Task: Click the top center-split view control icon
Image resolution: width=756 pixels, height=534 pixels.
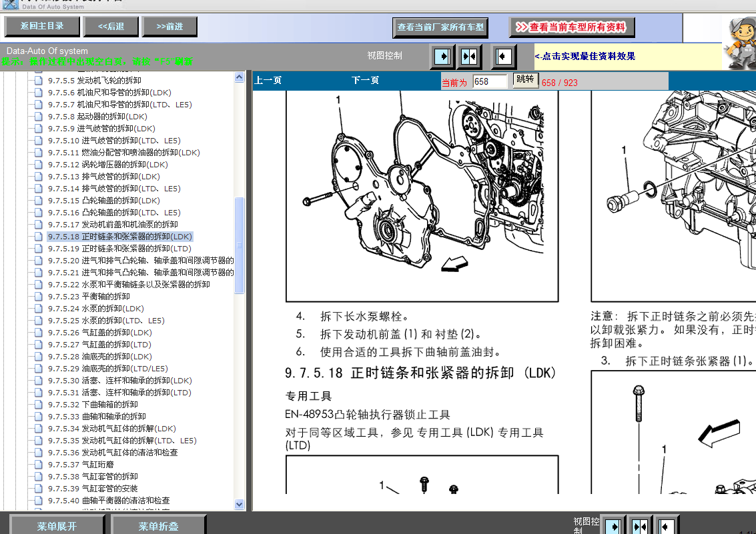Action: [468, 57]
